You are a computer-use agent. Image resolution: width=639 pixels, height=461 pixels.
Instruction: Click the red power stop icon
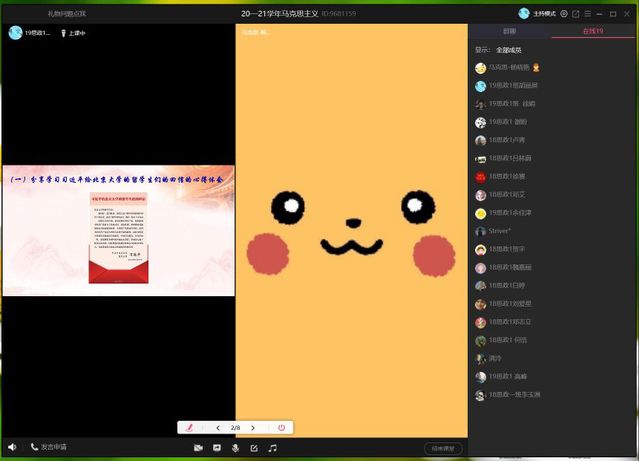click(x=281, y=428)
